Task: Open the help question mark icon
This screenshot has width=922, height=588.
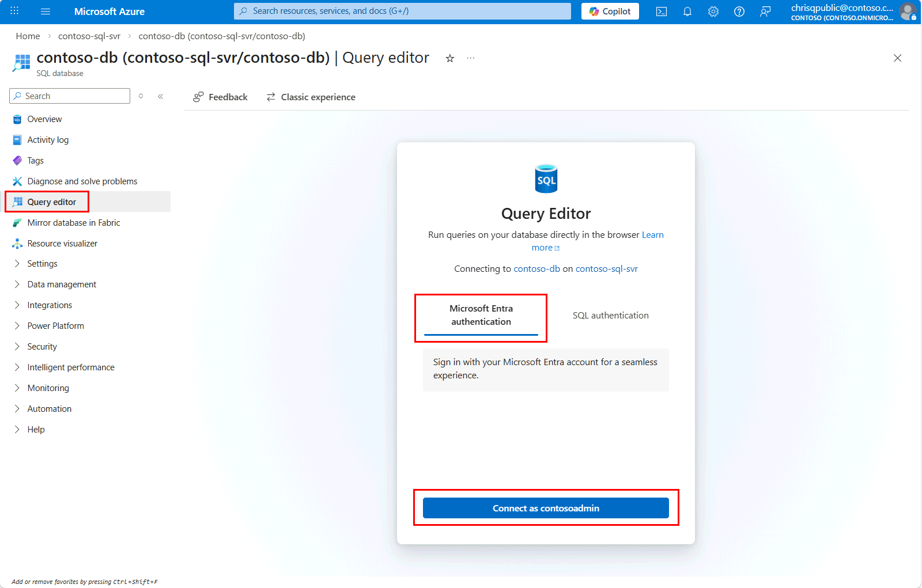Action: pyautogui.click(x=739, y=12)
